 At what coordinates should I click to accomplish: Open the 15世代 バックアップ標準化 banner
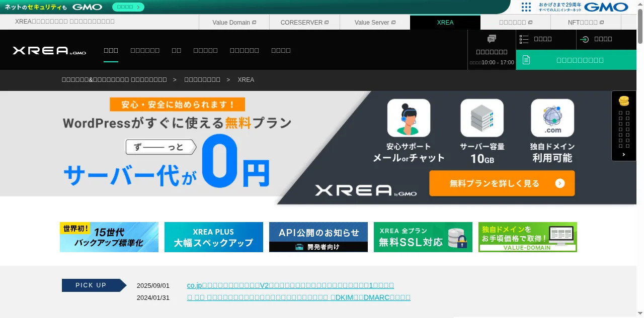[109, 237]
